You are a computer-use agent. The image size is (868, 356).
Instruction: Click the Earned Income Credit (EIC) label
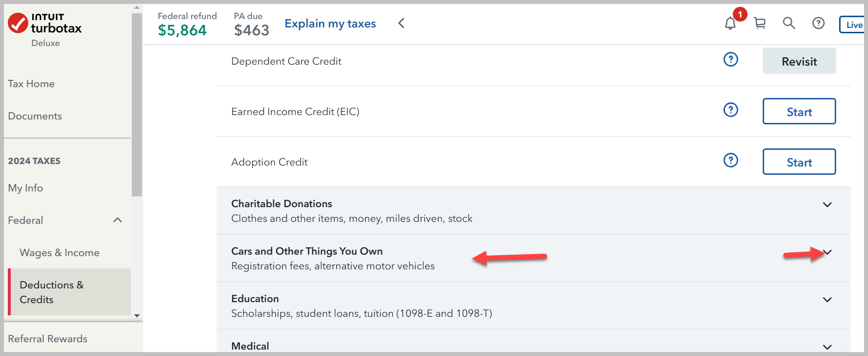coord(295,112)
